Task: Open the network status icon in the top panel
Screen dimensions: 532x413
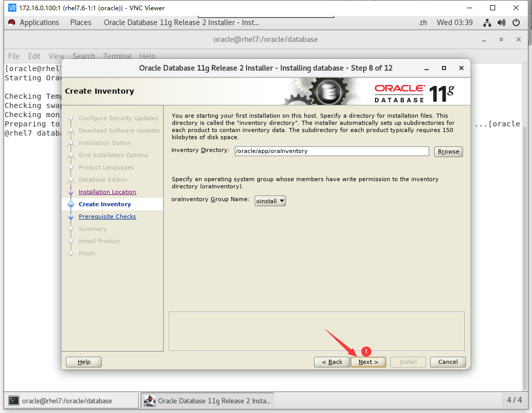Action: (487, 23)
